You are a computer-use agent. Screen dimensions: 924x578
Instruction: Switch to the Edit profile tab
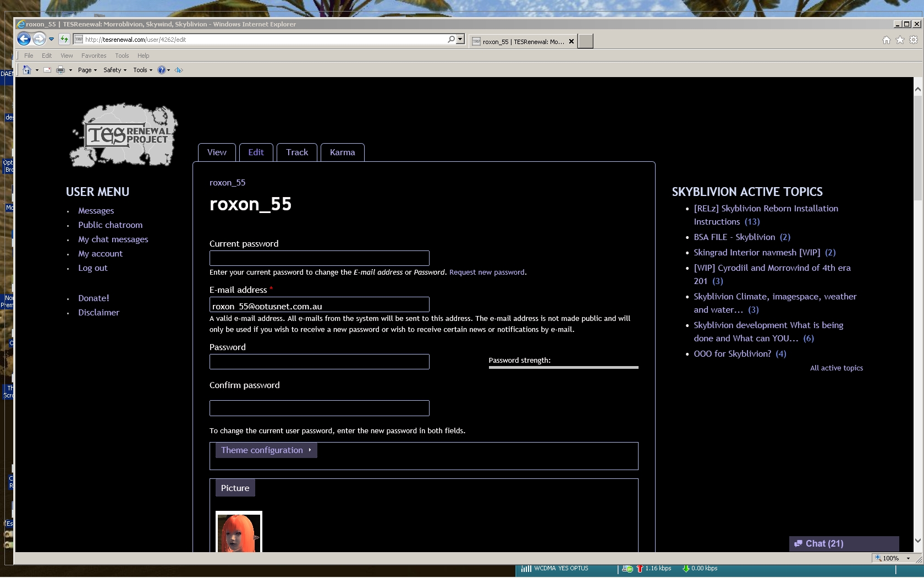point(256,152)
